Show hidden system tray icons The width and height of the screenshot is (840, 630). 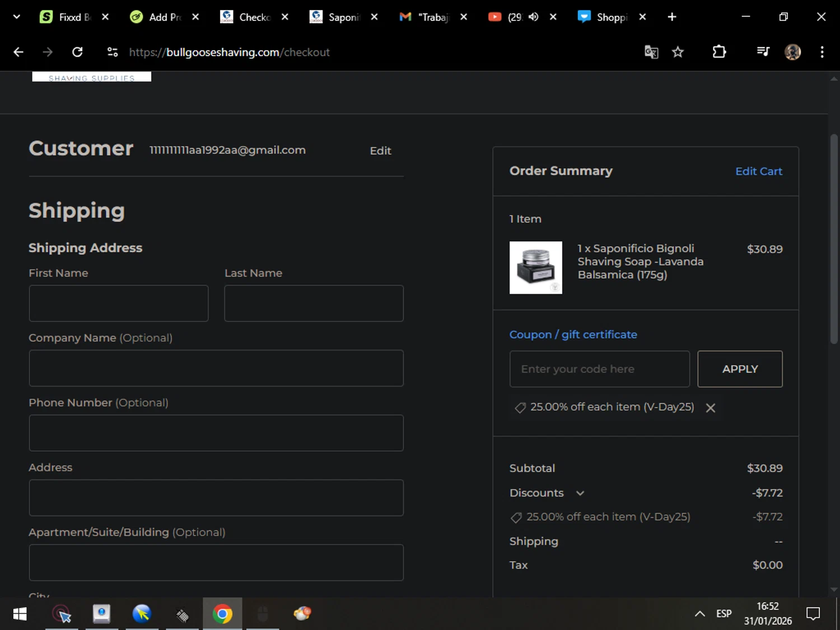click(699, 614)
